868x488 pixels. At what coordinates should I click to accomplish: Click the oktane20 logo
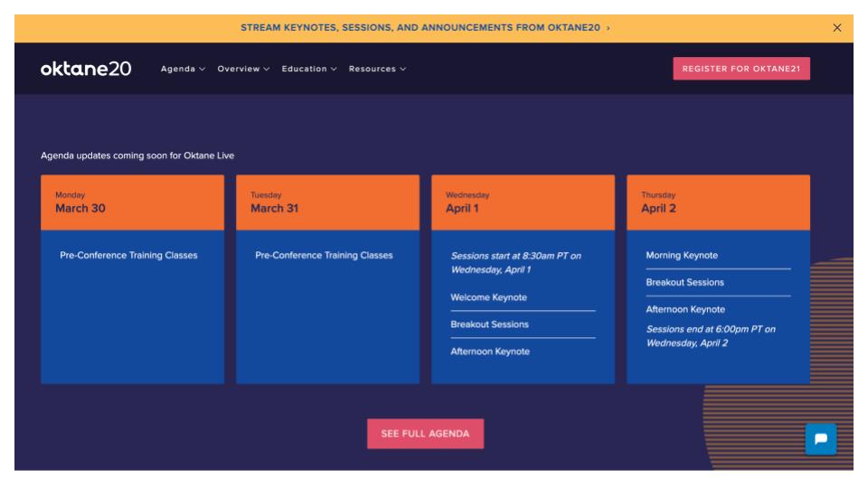(x=86, y=69)
